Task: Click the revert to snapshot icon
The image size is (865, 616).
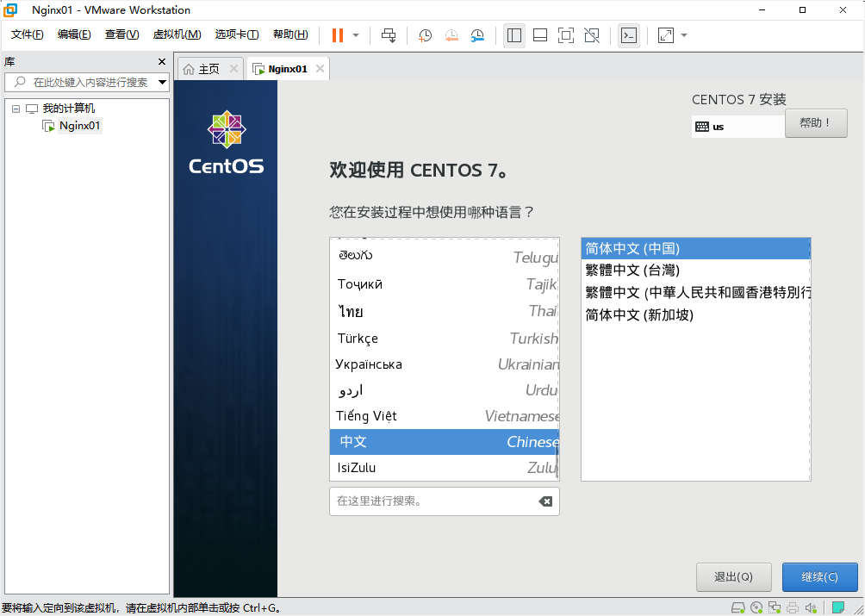Action: pos(451,36)
